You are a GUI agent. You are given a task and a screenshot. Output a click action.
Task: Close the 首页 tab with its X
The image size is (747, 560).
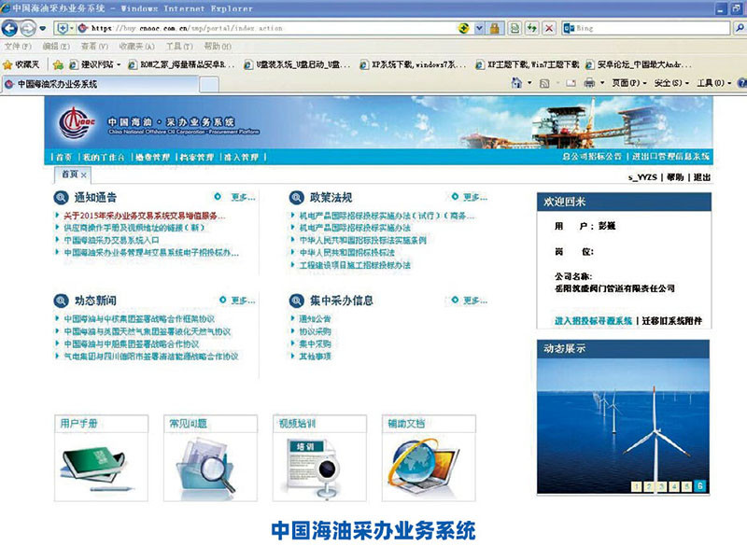pos(84,175)
